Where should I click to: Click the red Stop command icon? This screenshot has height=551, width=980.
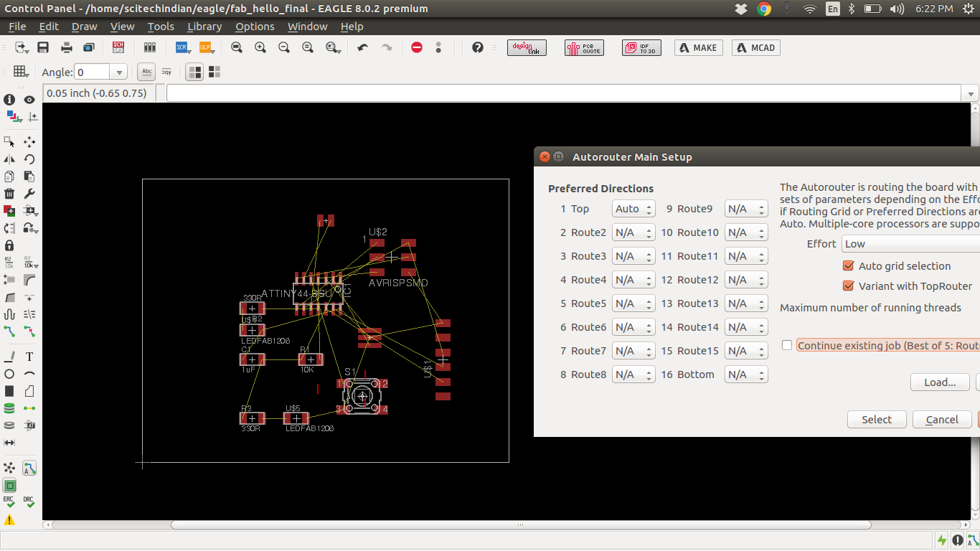pyautogui.click(x=417, y=47)
